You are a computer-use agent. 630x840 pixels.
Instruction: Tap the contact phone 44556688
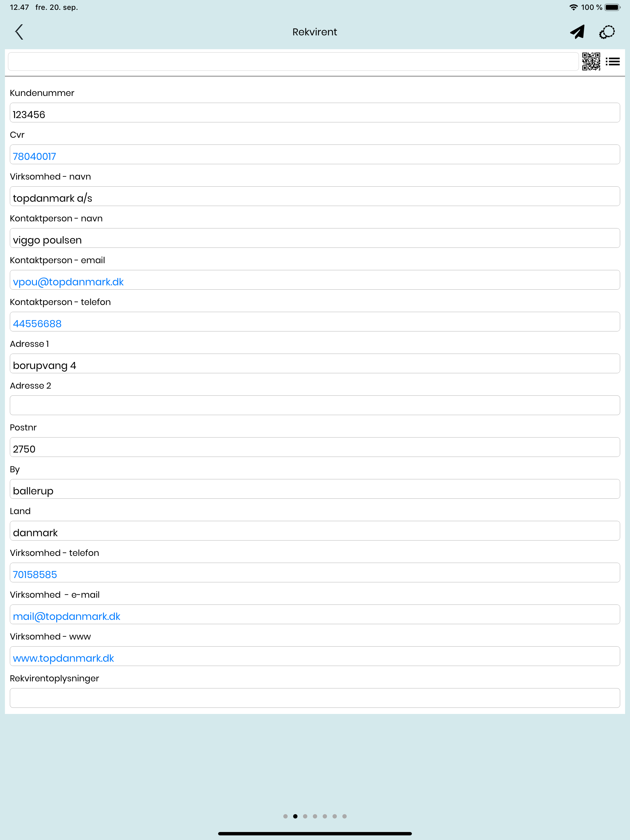click(x=37, y=323)
